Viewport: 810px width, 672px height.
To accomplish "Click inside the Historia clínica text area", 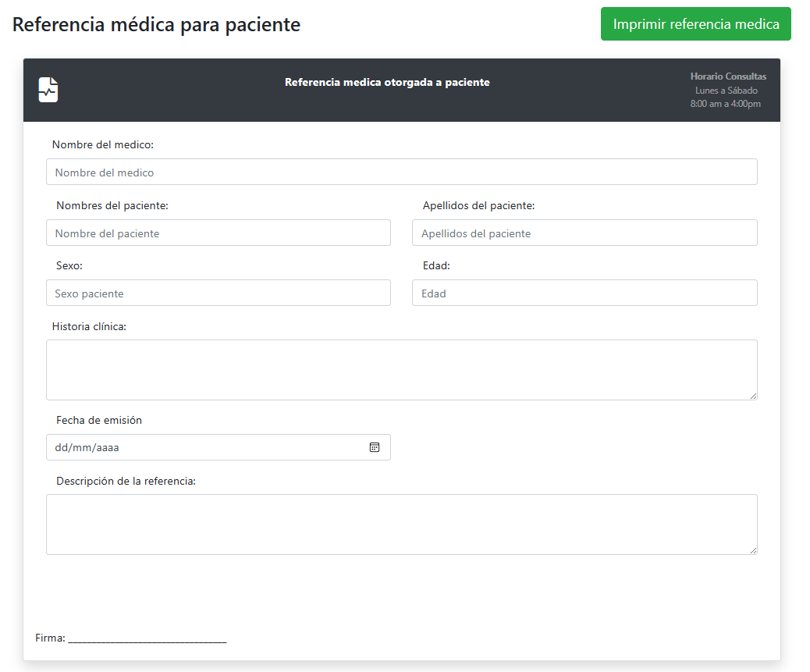I will coord(401,370).
